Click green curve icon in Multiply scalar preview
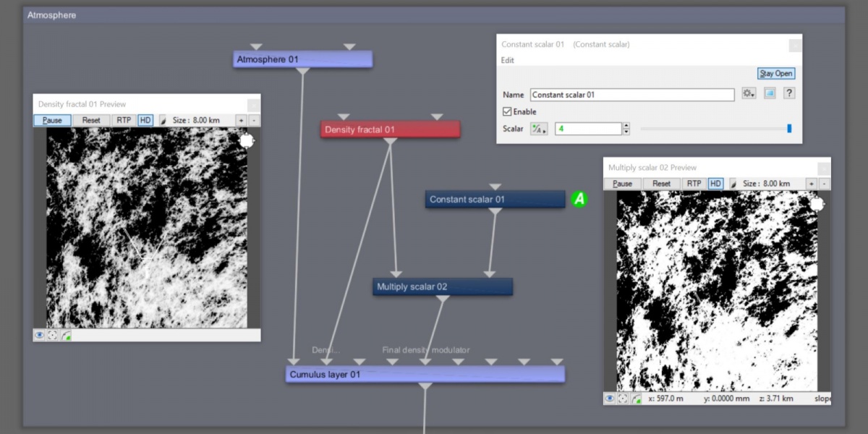The height and width of the screenshot is (434, 868). (x=636, y=399)
